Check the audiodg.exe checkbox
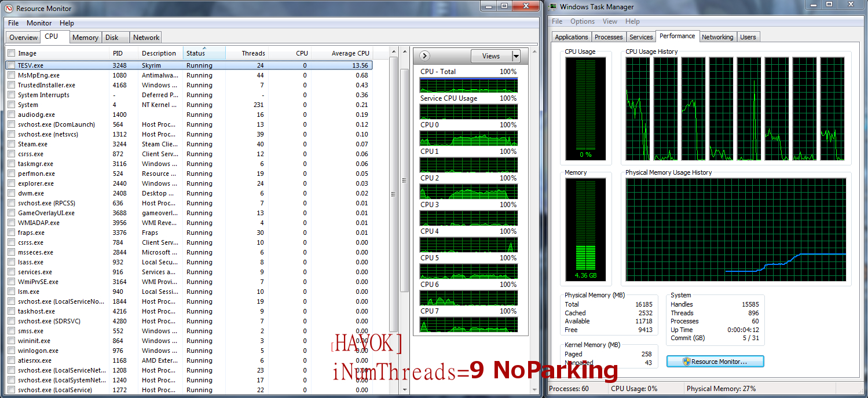 11,115
